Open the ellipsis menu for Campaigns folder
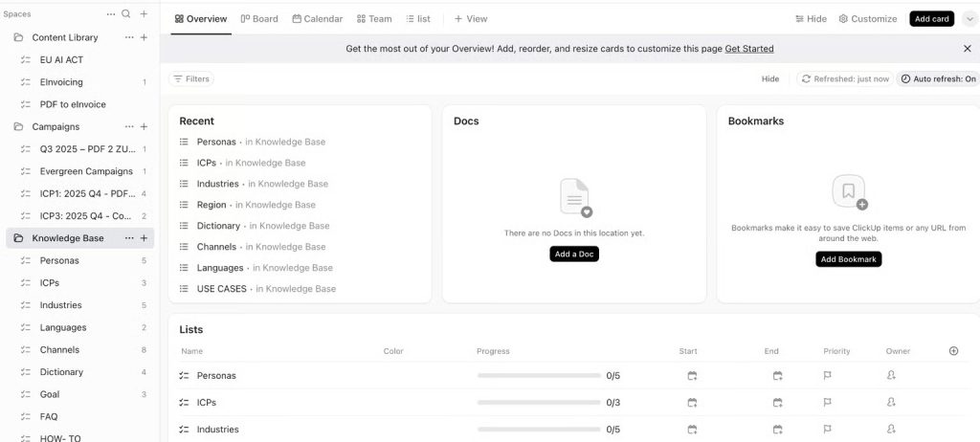 129,126
